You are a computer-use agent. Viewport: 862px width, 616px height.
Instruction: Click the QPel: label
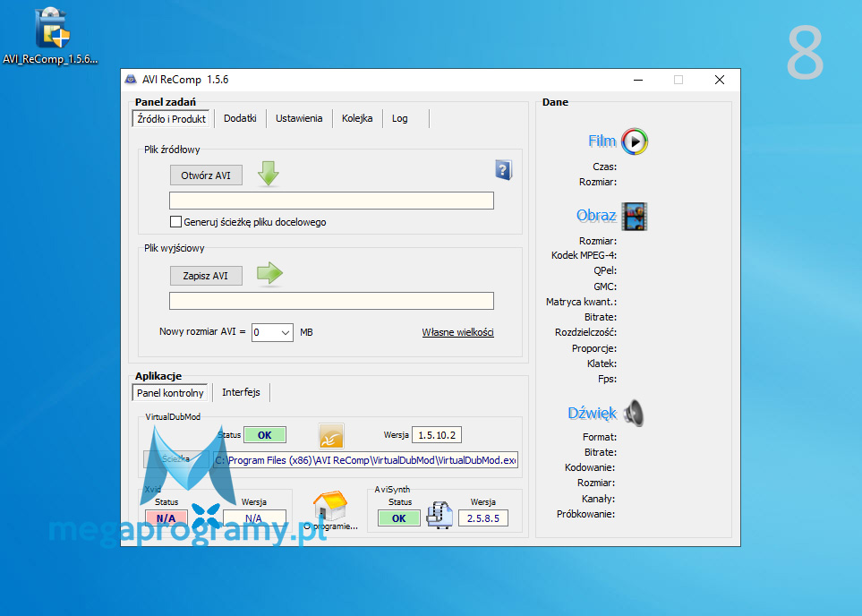click(605, 270)
